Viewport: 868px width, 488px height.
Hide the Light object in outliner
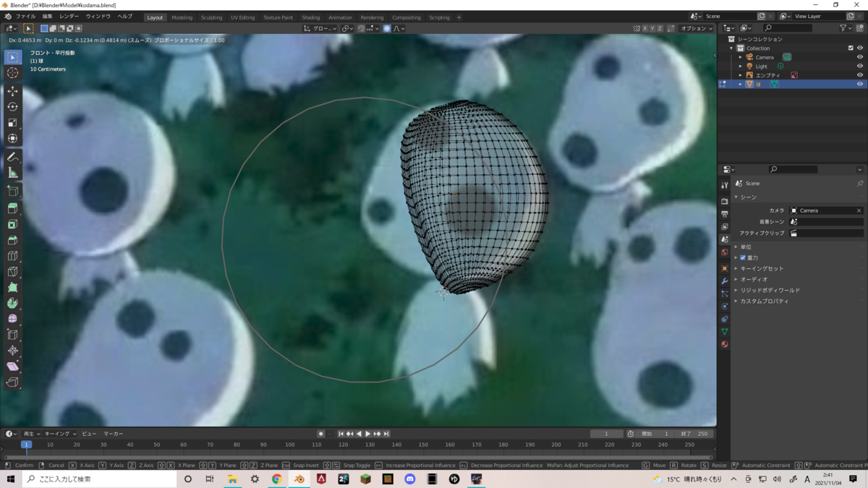point(860,67)
